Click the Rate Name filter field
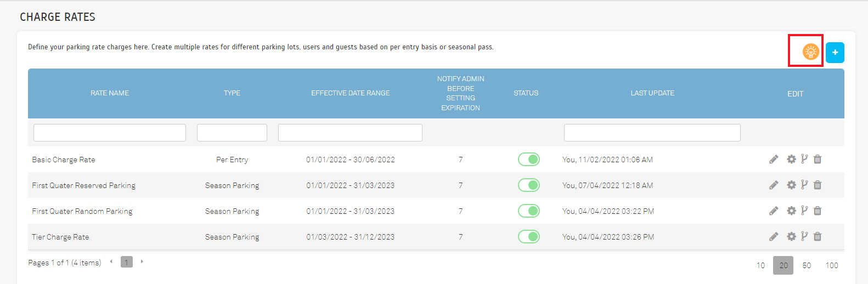868x284 pixels. click(110, 133)
